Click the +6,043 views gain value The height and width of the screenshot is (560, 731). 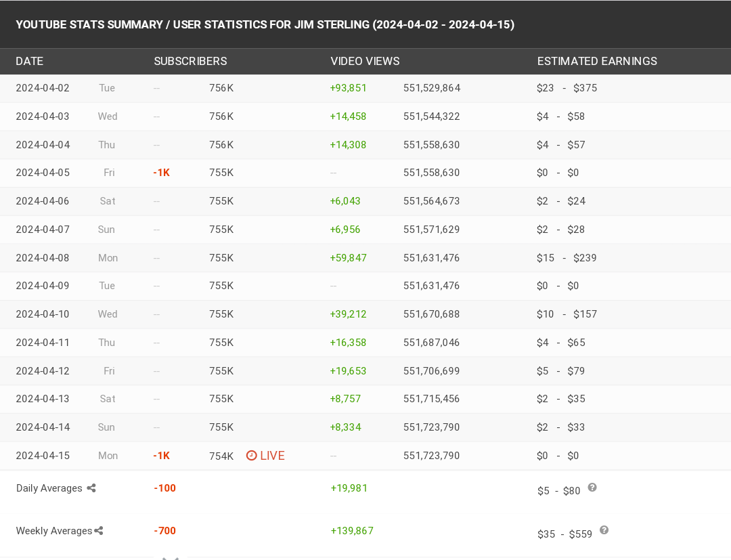(x=345, y=201)
